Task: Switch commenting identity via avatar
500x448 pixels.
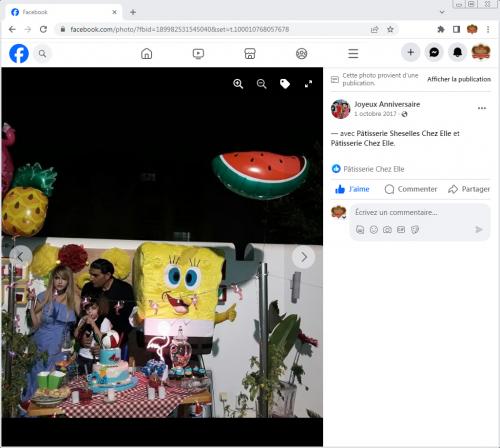Action: (x=339, y=212)
